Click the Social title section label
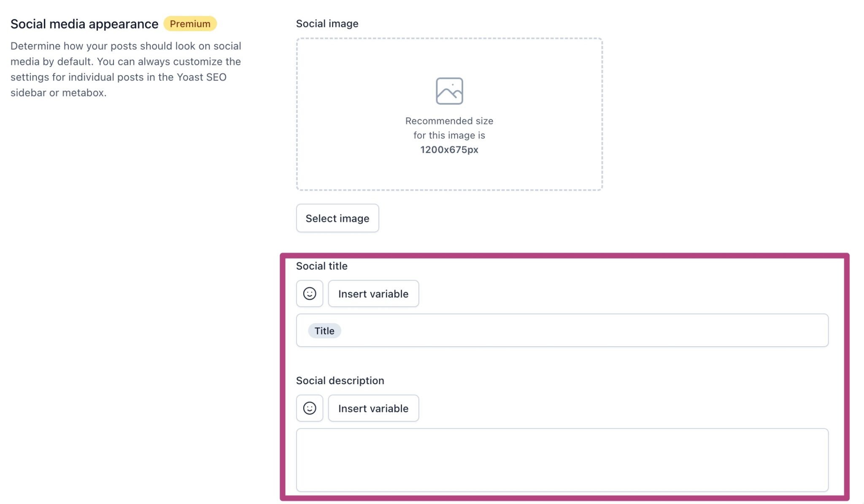 (x=322, y=266)
